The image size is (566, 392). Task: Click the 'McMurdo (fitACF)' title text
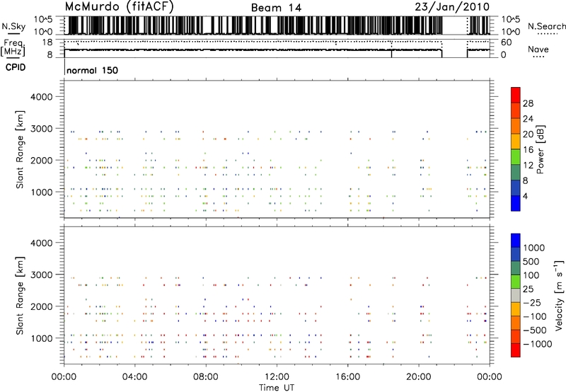click(x=119, y=7)
